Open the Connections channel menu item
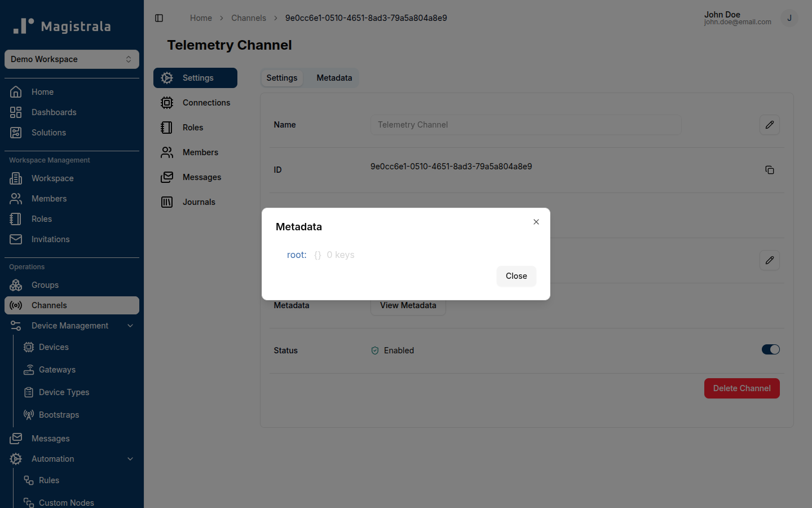The width and height of the screenshot is (812, 508). click(195, 103)
